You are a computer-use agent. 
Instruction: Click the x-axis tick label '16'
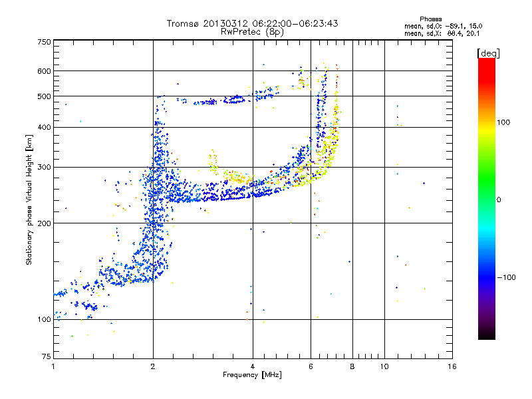[x=452, y=366]
